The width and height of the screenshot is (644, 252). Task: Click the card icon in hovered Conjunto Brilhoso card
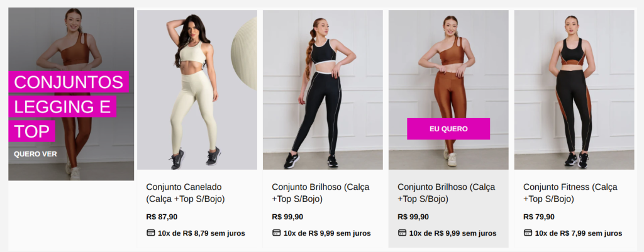(402, 233)
